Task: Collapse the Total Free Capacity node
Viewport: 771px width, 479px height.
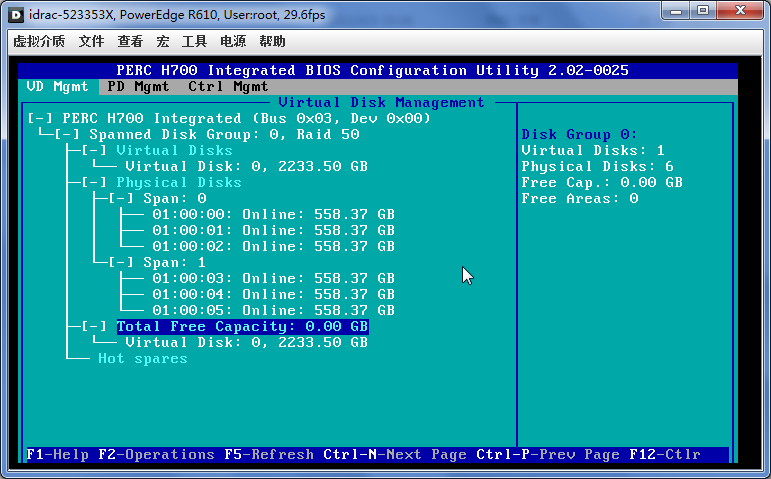Action: coord(94,327)
